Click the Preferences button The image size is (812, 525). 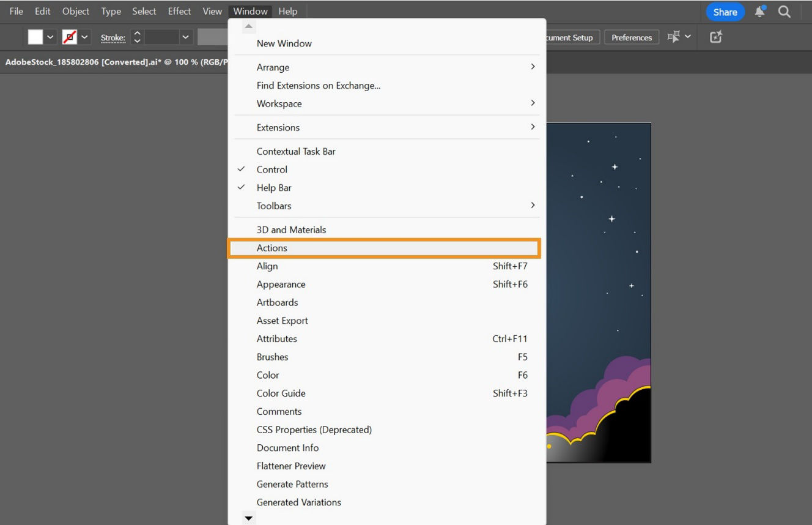631,37
